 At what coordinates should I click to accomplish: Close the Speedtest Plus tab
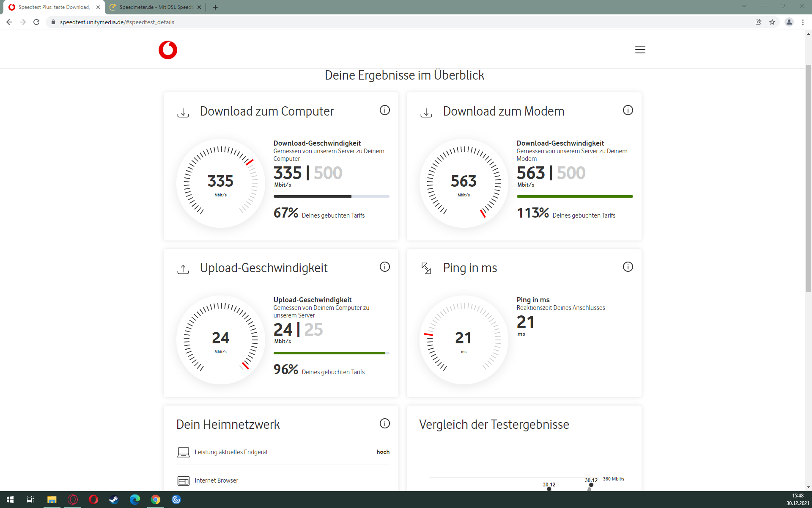[98, 7]
